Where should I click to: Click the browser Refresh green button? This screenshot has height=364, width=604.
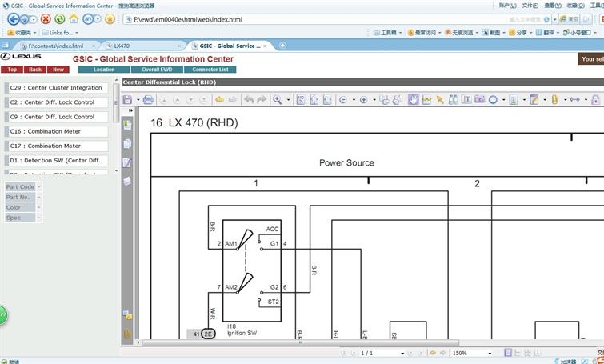pos(60,19)
